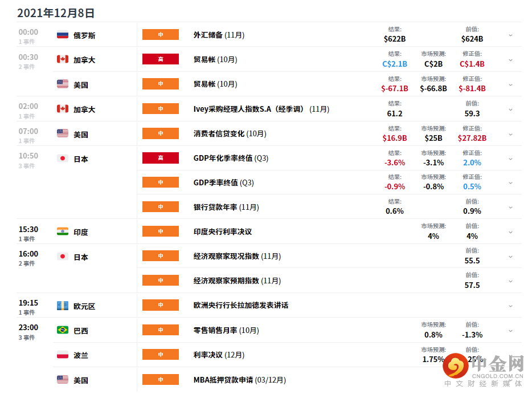Click the 前值 value 55.5
Viewport: 532px width, 394px height.
pyautogui.click(x=472, y=261)
